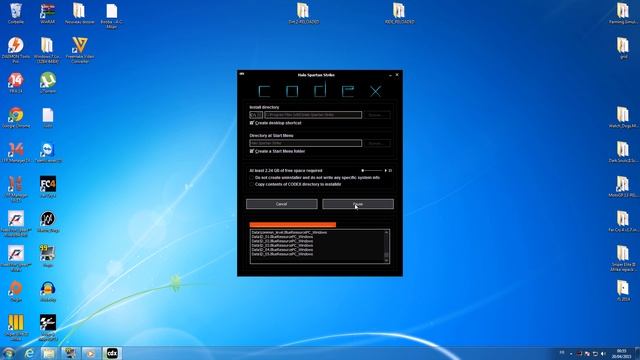Select the FC4 Far Cry 4 game shortcut
Image resolution: width=640 pixels, height=360 pixels.
point(48,187)
